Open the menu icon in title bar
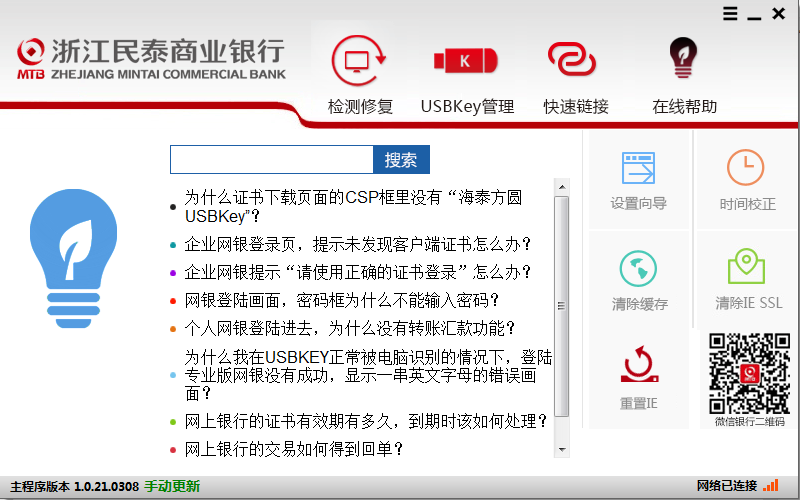The width and height of the screenshot is (800, 500). (x=730, y=13)
